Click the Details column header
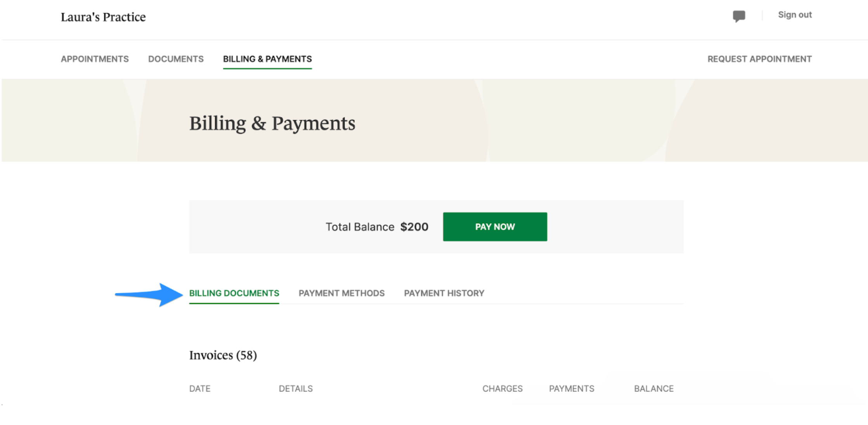 pyautogui.click(x=296, y=389)
